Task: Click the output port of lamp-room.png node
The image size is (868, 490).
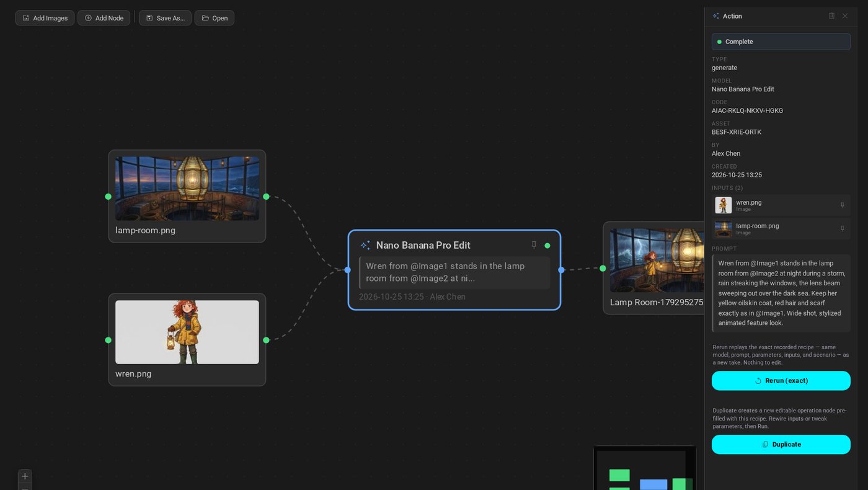Action: (266, 197)
